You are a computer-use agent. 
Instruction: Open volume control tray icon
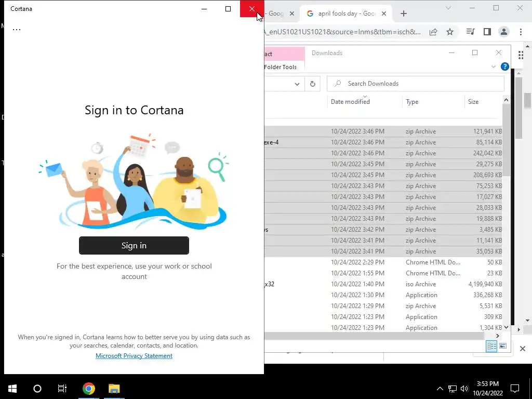coord(464,389)
